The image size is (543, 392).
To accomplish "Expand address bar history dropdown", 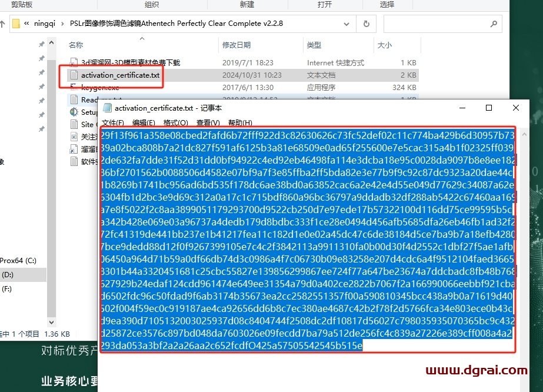I will (x=346, y=24).
